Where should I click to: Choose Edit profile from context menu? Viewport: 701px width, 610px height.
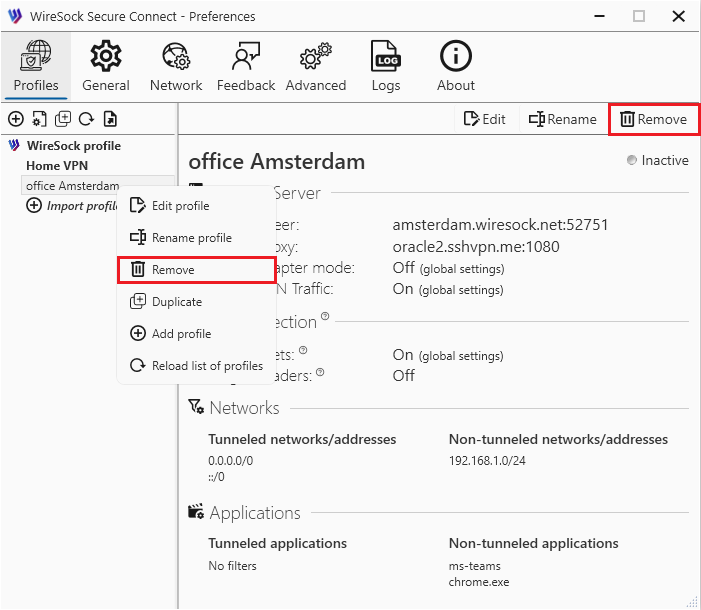tap(196, 206)
